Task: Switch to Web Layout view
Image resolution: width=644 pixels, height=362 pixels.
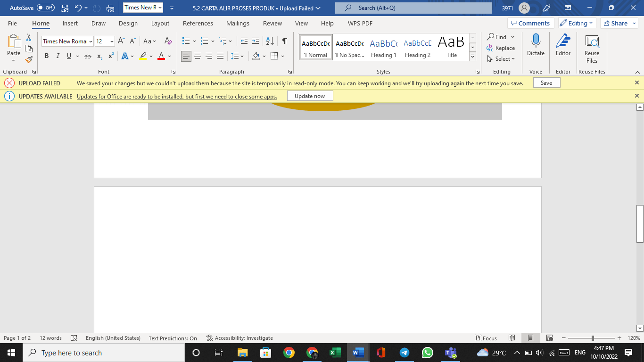Action: (549, 338)
